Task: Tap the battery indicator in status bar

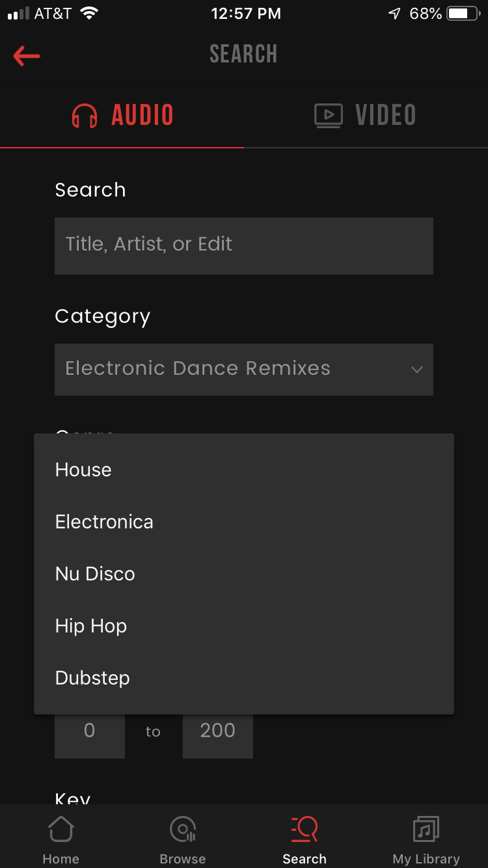Action: (463, 14)
